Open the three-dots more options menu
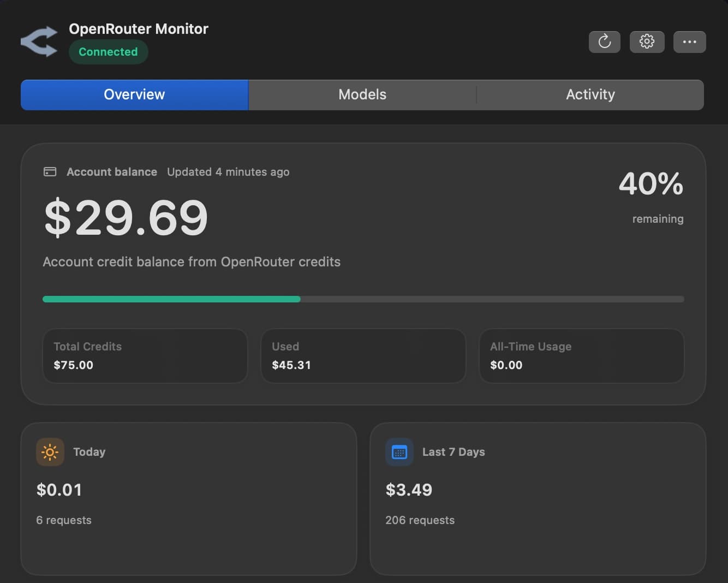The width and height of the screenshot is (728, 583). 689,41
